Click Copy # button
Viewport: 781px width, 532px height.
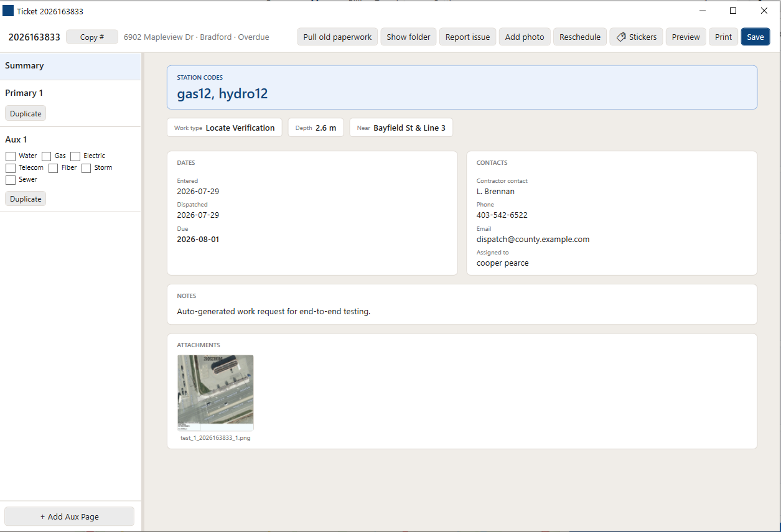[x=92, y=37]
